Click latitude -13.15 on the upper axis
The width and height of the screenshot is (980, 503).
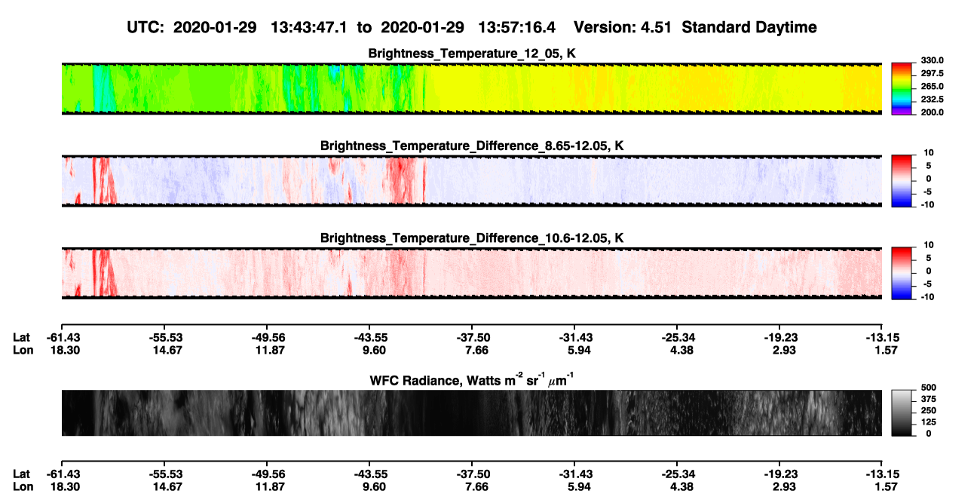[x=884, y=337]
